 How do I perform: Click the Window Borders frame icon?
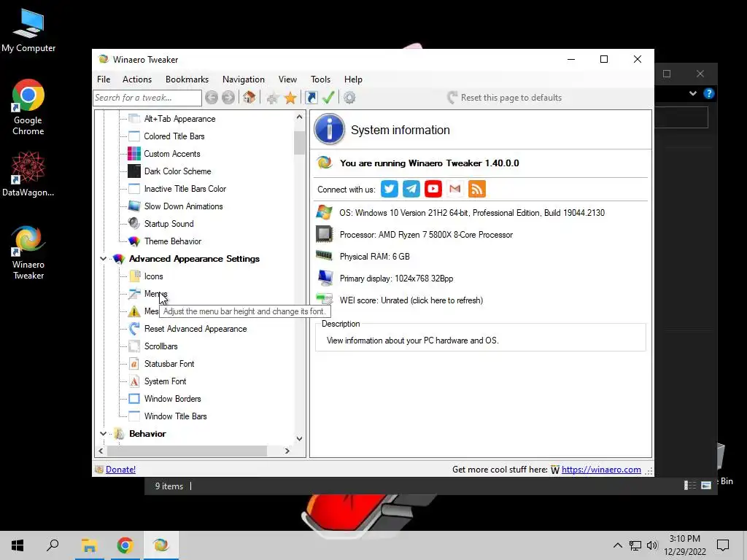coord(134,399)
